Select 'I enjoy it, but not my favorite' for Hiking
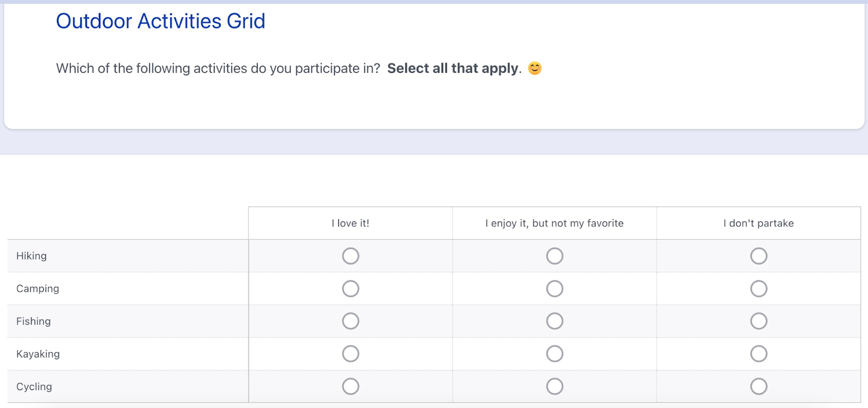This screenshot has width=868, height=408. coord(554,256)
